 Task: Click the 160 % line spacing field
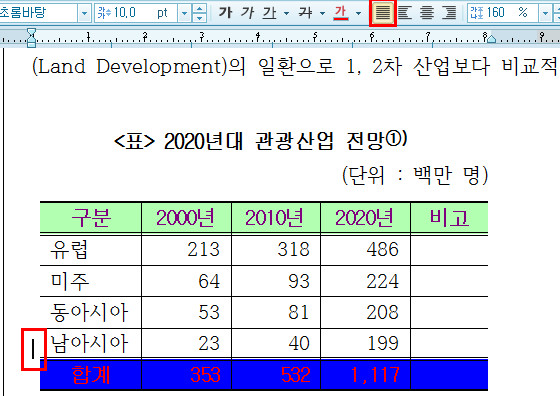point(503,14)
